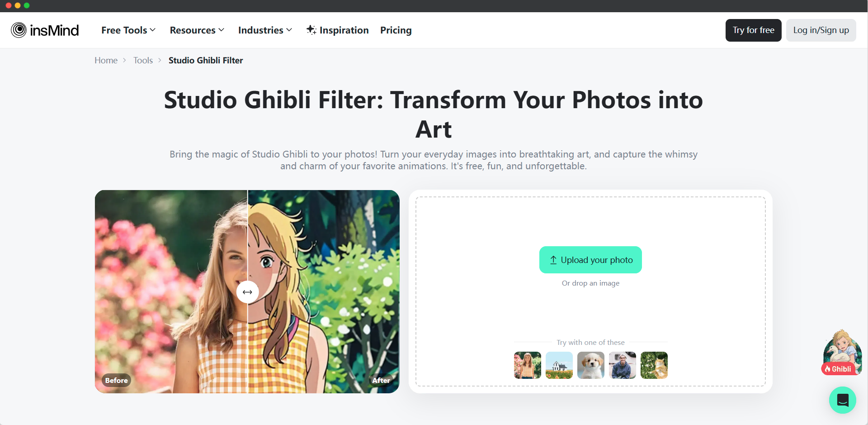Go to Home via breadcrumb
This screenshot has height=425, width=868.
click(106, 60)
